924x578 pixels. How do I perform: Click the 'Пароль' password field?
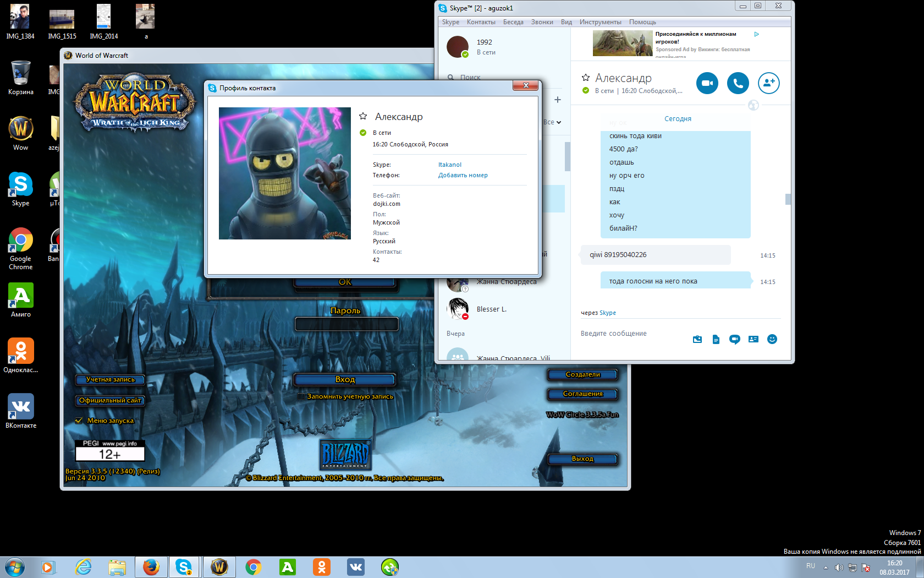346,324
